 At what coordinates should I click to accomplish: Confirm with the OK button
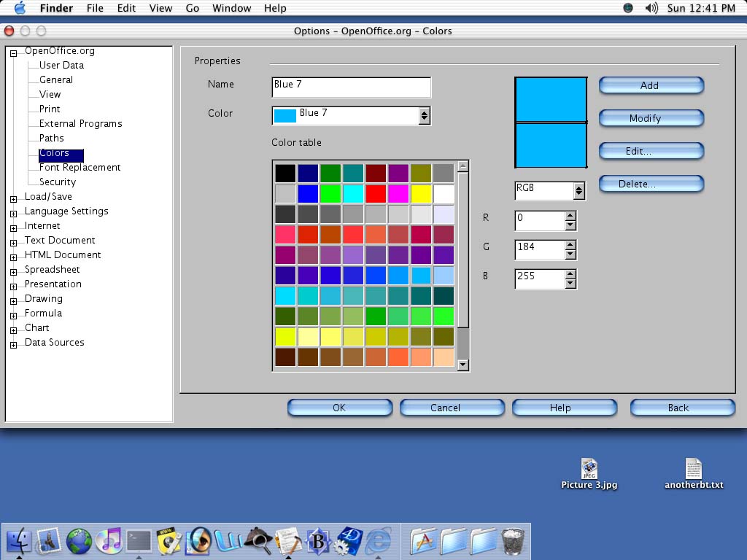point(340,408)
